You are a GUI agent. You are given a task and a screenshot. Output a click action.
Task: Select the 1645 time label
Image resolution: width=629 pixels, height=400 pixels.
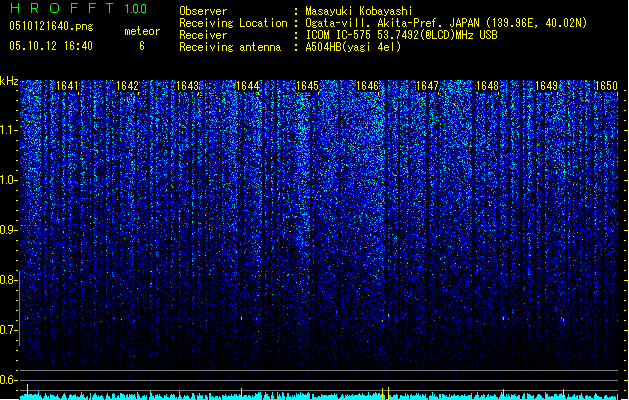307,86
